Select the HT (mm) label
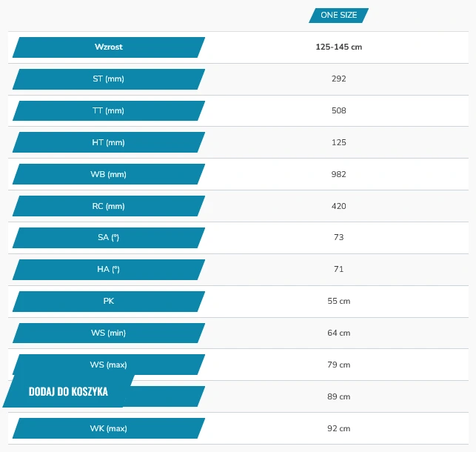Image resolution: width=476 pixels, height=452 pixels. tap(108, 142)
